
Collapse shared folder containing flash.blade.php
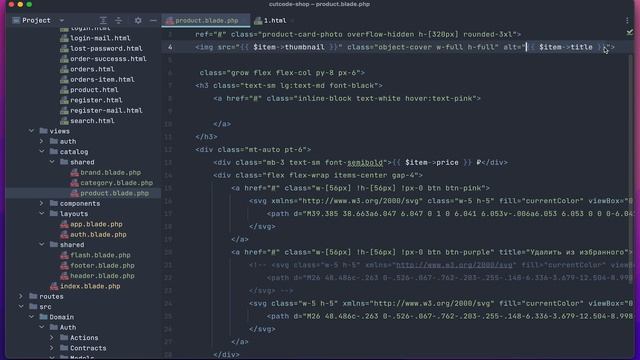42,244
